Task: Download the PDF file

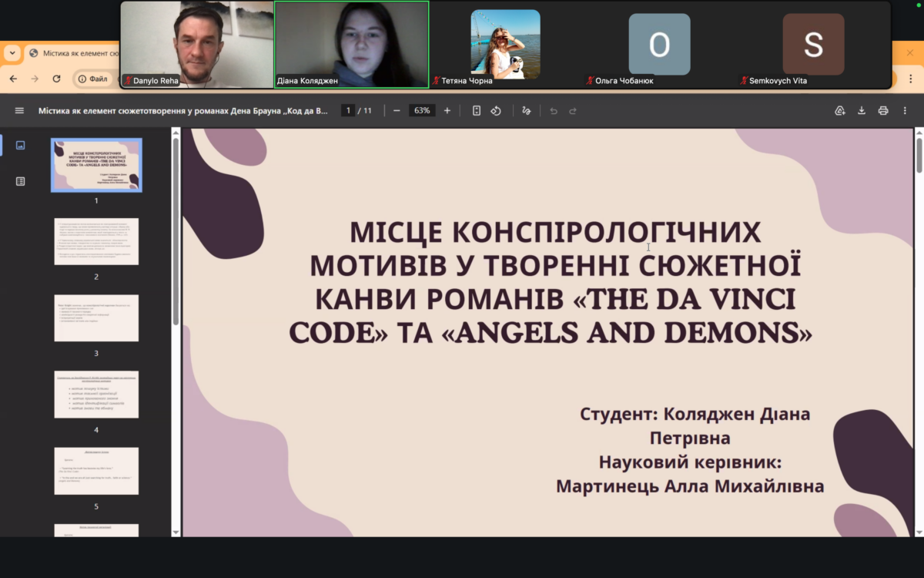Action: coord(862,110)
